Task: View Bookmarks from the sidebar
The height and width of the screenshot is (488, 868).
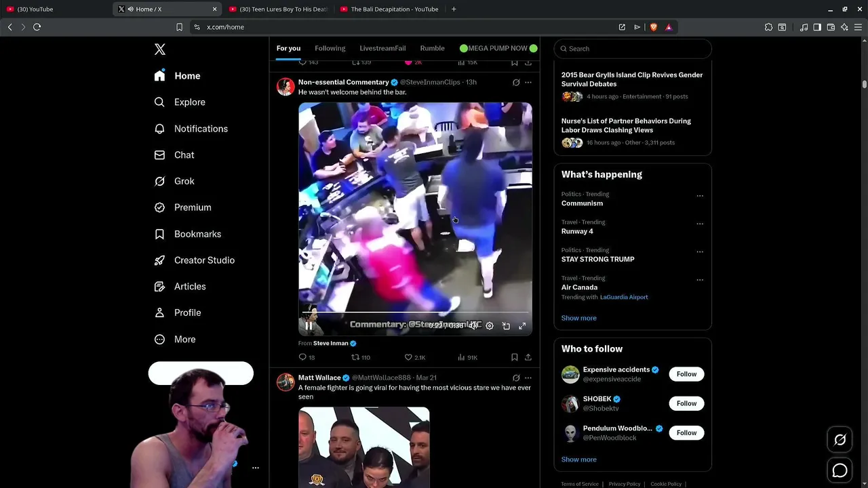Action: coord(188,234)
